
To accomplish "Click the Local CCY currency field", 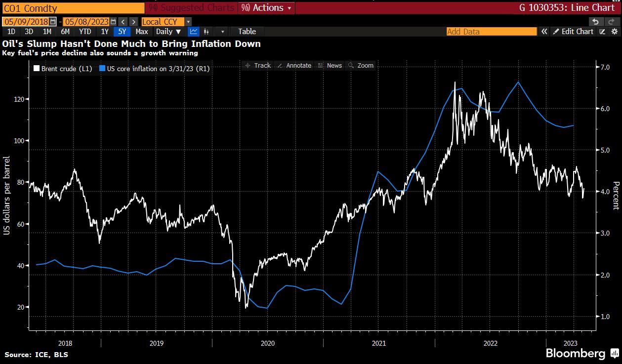I will click(x=163, y=22).
